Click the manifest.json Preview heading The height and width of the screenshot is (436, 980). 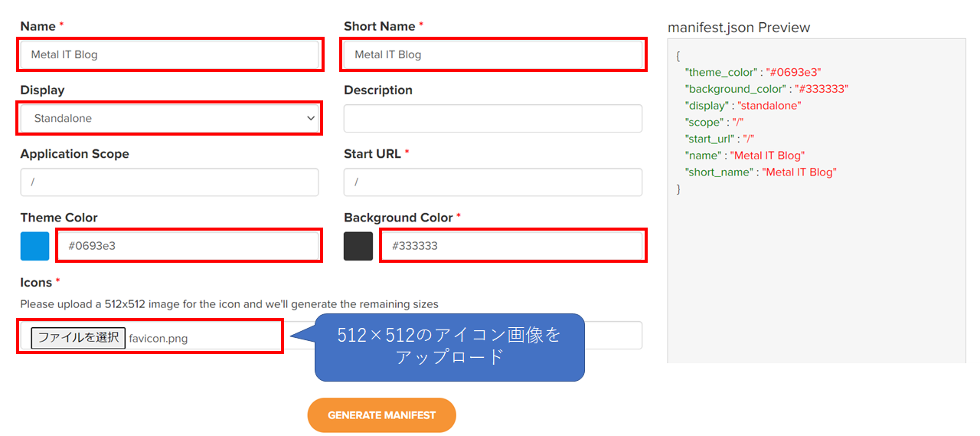click(739, 28)
